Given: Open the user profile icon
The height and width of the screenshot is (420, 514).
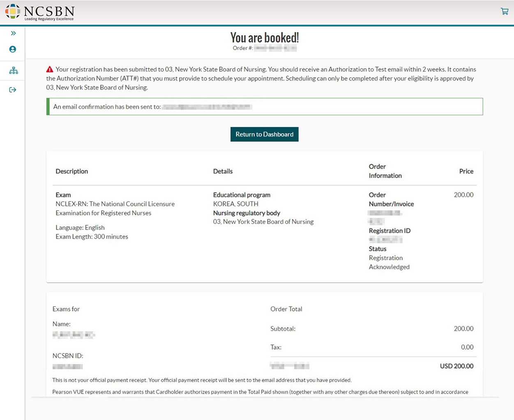Looking at the screenshot, I should click(x=13, y=49).
